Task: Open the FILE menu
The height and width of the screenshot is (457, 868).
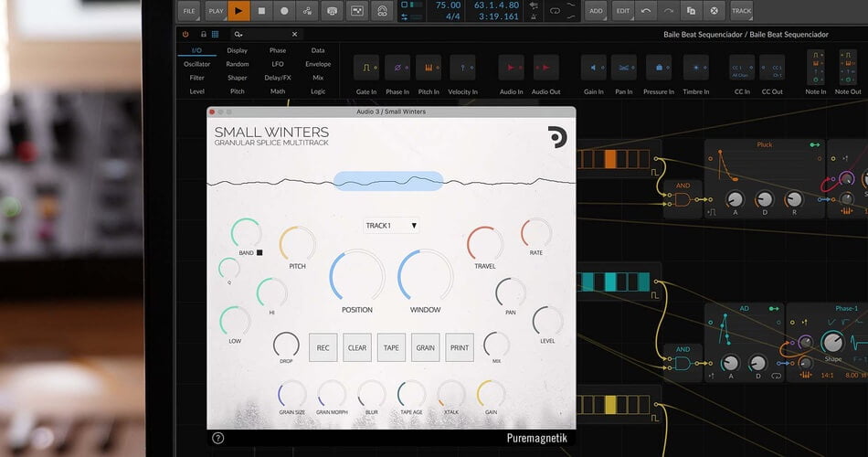Action: pyautogui.click(x=189, y=11)
